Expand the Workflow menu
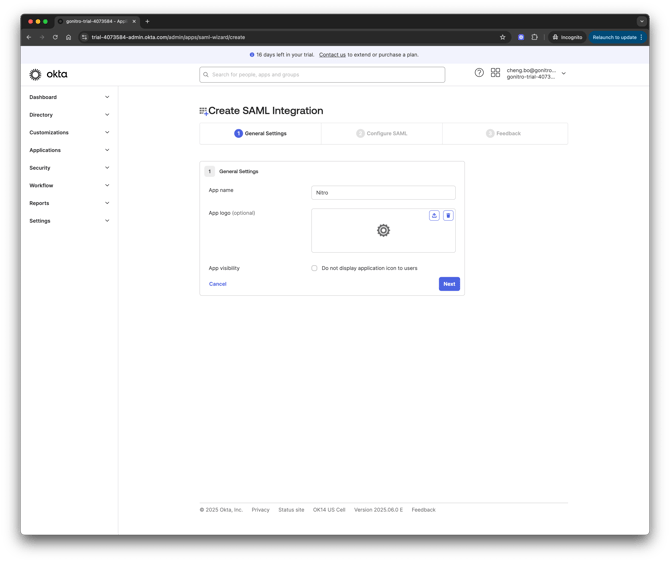The image size is (670, 562). click(x=69, y=185)
